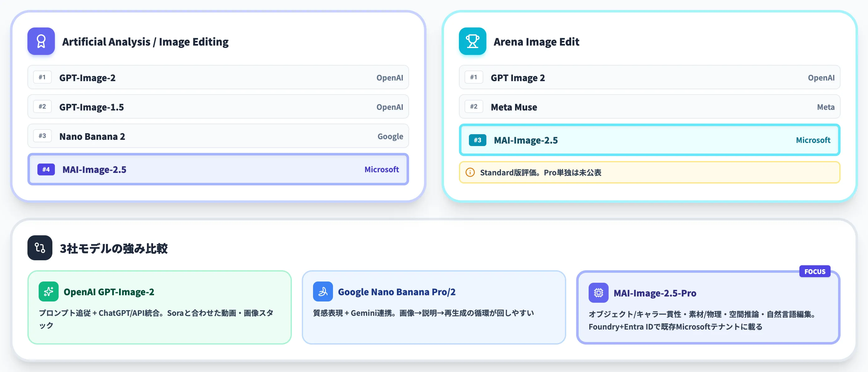The height and width of the screenshot is (372, 868).
Task: Click the オブジェクト/キャラ一貫性 description text
Action: [x=702, y=321]
